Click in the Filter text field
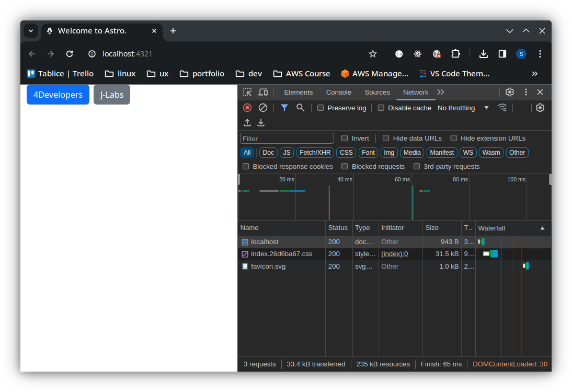The height and width of the screenshot is (392, 572). (x=287, y=139)
